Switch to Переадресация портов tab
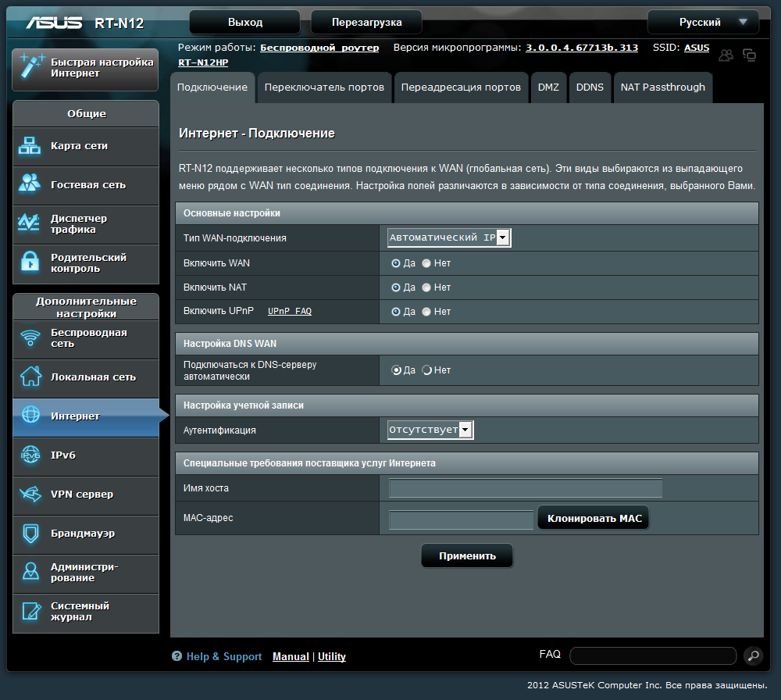 tap(461, 87)
